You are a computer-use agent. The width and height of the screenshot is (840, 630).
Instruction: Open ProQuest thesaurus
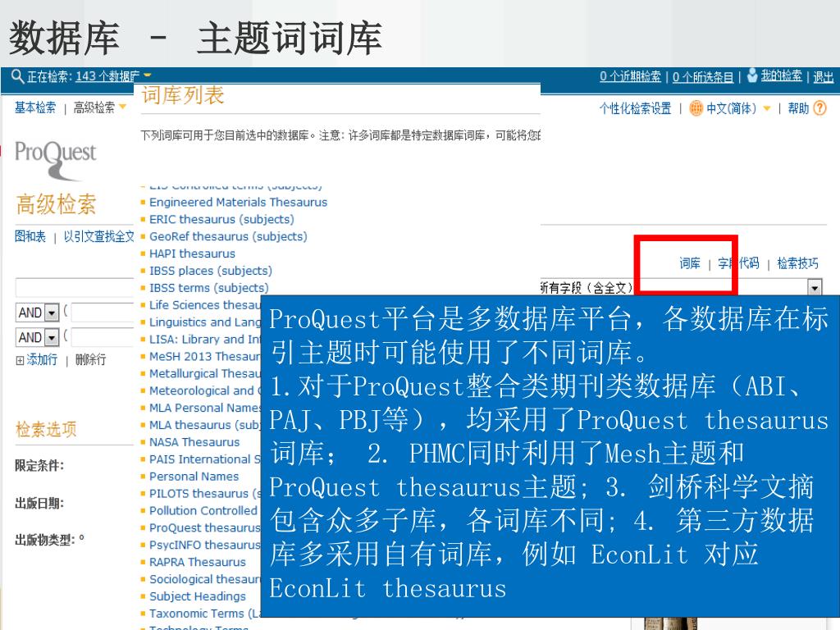pyautogui.click(x=204, y=527)
